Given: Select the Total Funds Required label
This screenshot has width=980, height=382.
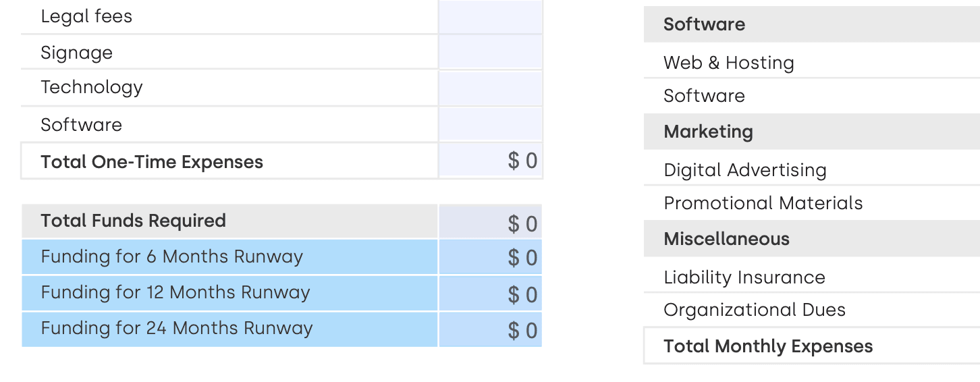Looking at the screenshot, I should pyautogui.click(x=134, y=221).
